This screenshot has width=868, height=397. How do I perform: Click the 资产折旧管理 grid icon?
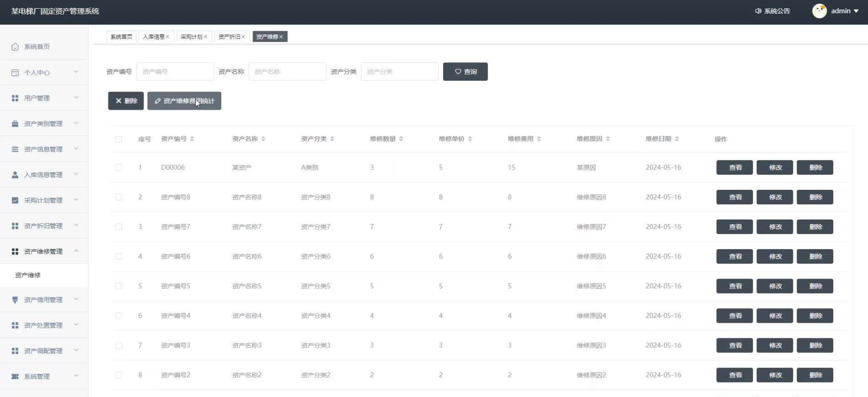pyautogui.click(x=15, y=225)
